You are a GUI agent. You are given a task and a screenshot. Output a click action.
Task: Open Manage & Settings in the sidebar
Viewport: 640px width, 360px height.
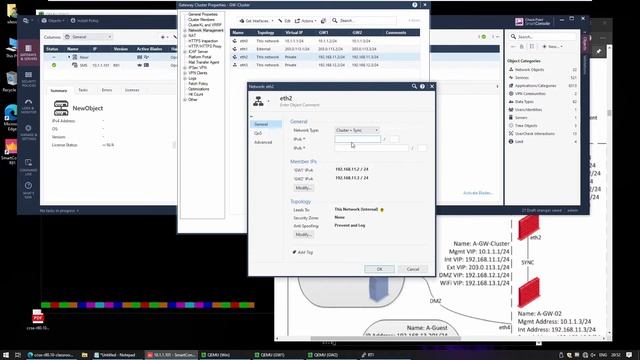28,132
